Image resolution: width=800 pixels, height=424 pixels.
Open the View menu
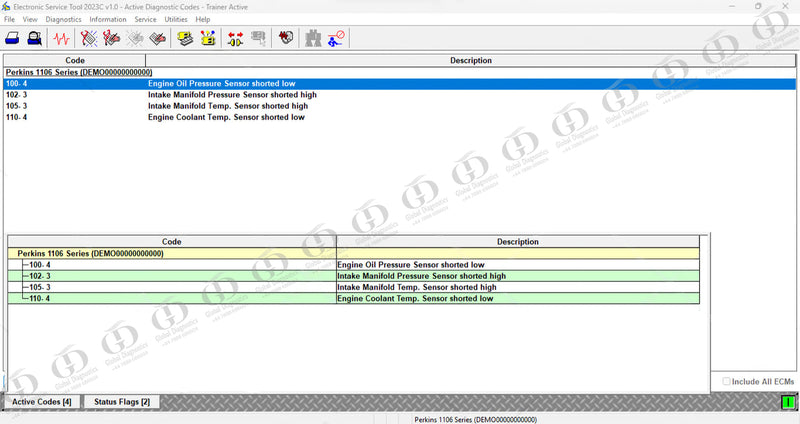(x=30, y=19)
